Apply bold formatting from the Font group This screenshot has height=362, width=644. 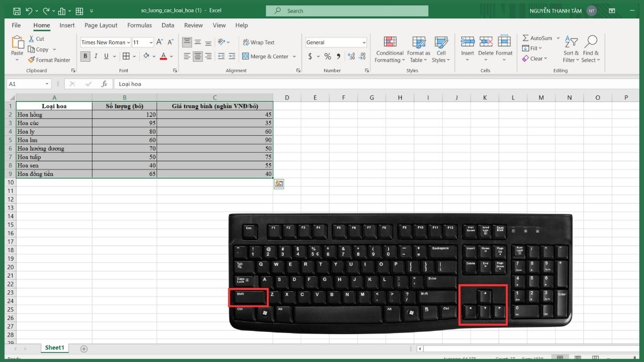coord(85,56)
